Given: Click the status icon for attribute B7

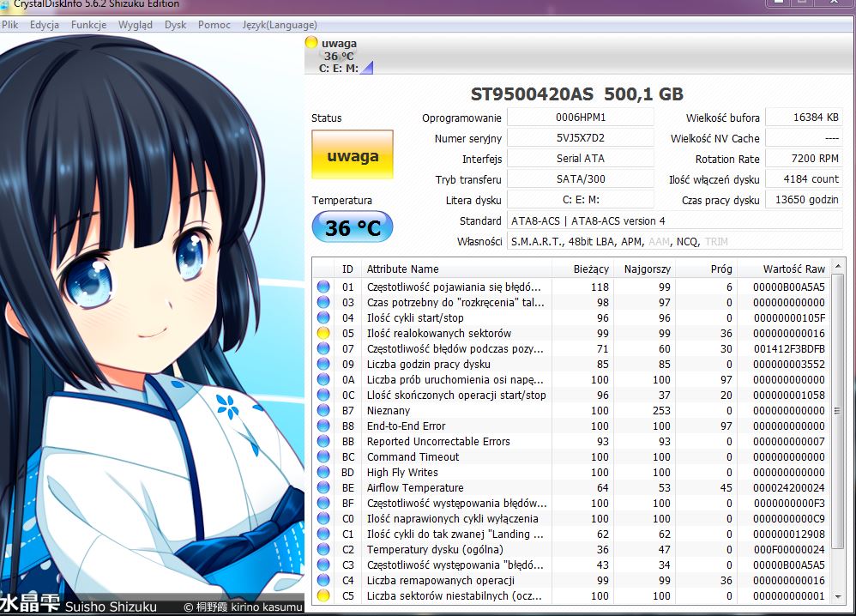Looking at the screenshot, I should [323, 410].
